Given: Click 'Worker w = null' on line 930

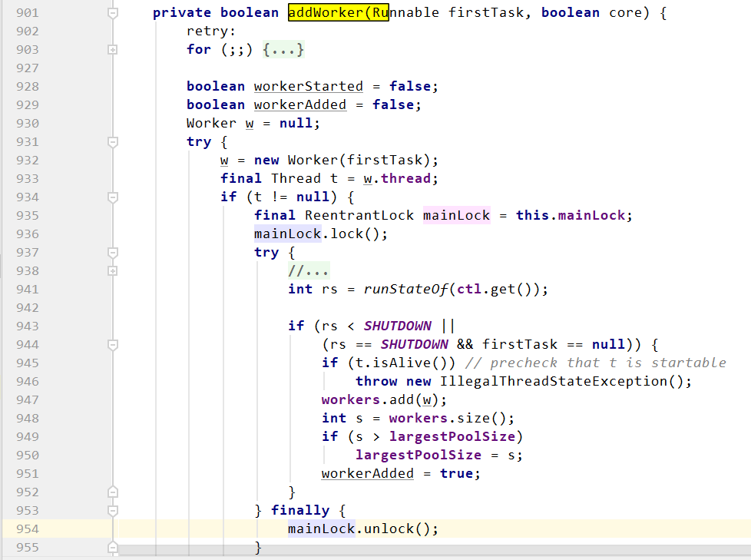Looking at the screenshot, I should (x=249, y=124).
